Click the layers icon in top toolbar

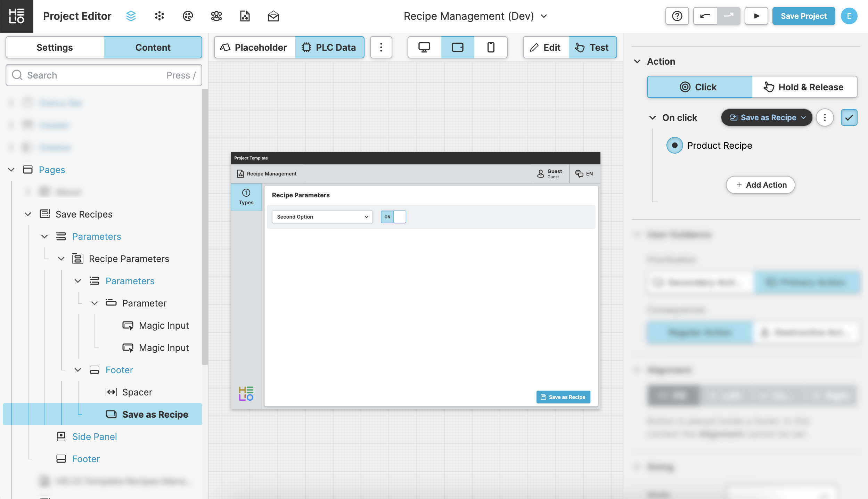(131, 16)
